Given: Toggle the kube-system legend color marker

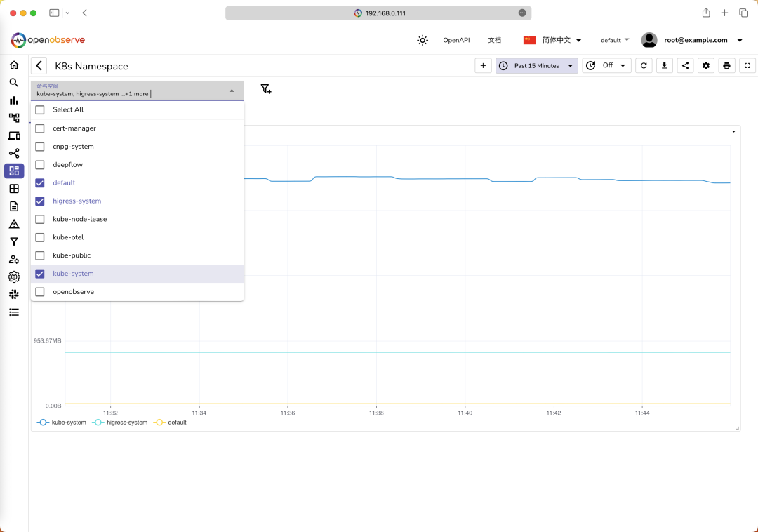Looking at the screenshot, I should (44, 423).
